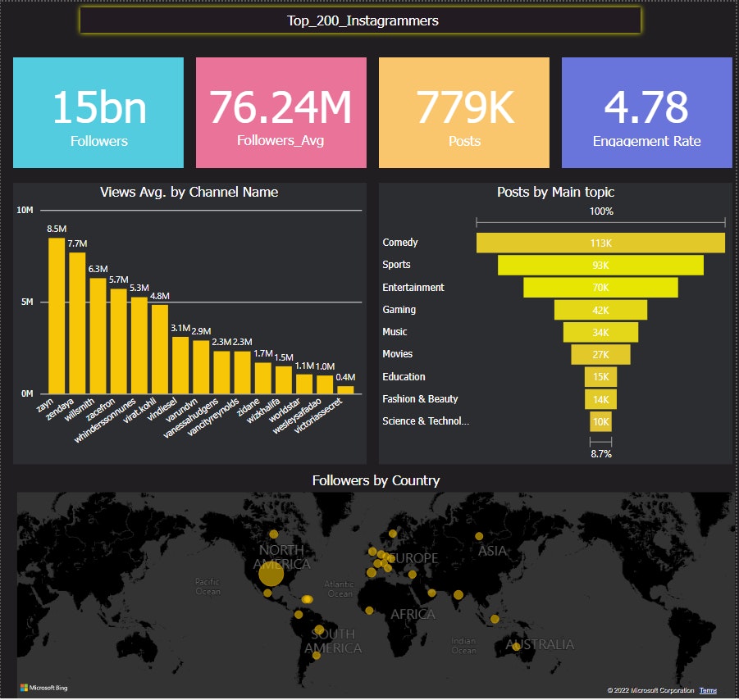Click the large bubble over North America
The width and height of the screenshot is (739, 700).
coord(271,575)
